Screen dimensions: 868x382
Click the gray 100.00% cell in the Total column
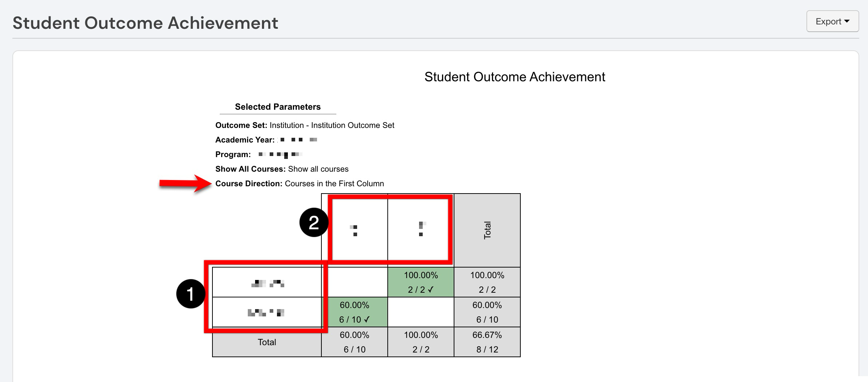(487, 282)
